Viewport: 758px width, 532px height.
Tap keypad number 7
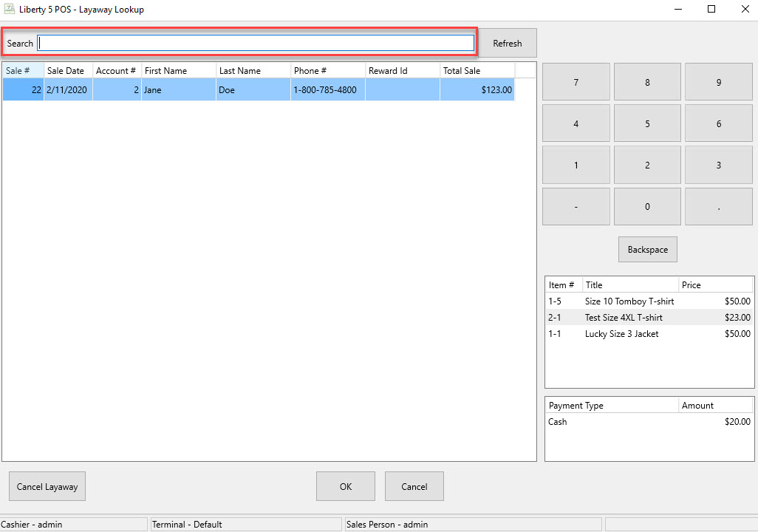[576, 82]
